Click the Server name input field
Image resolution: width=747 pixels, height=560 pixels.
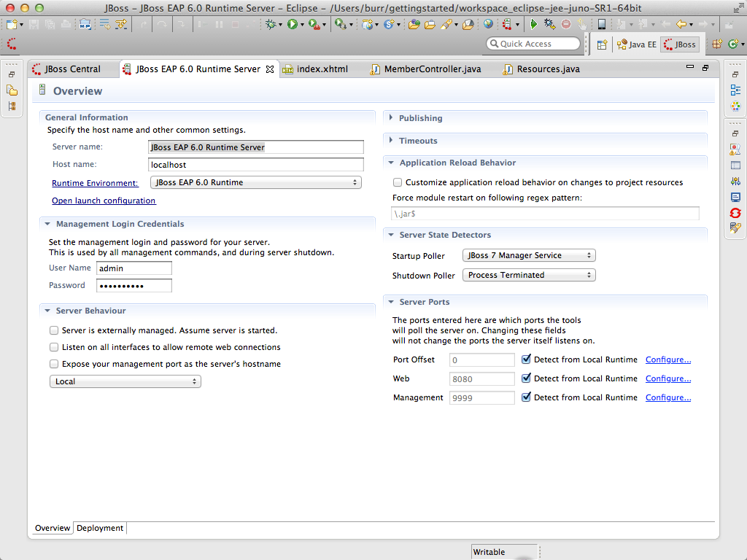[x=256, y=147]
